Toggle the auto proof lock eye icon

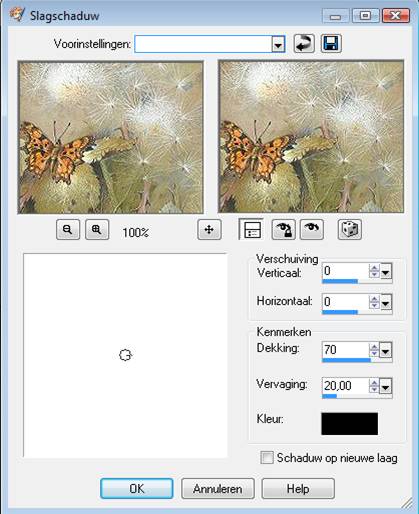283,229
